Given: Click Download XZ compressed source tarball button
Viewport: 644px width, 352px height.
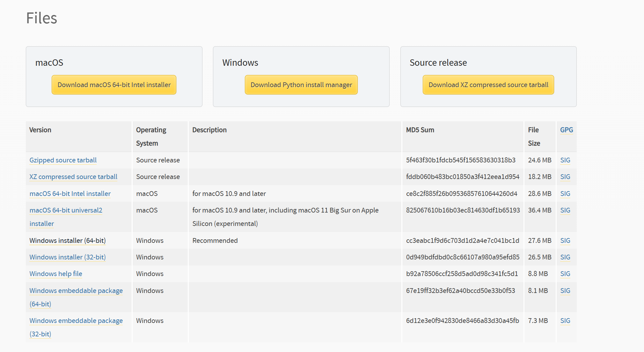Looking at the screenshot, I should [488, 85].
